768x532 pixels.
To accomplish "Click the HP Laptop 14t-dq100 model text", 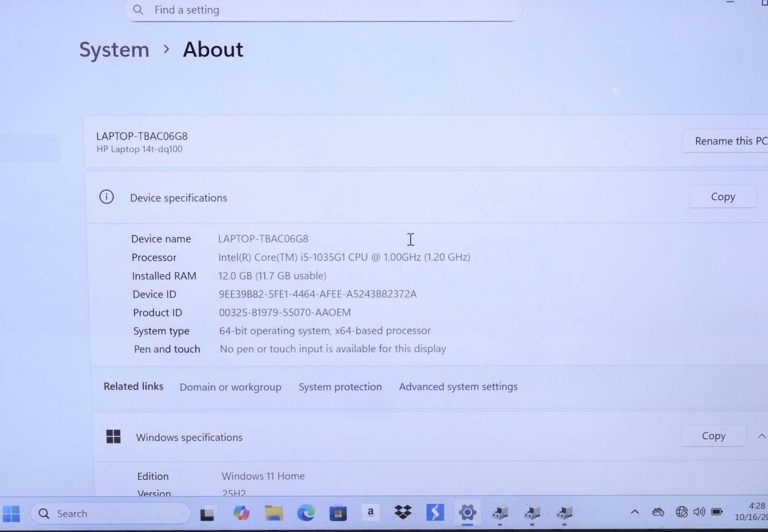I will [139, 149].
